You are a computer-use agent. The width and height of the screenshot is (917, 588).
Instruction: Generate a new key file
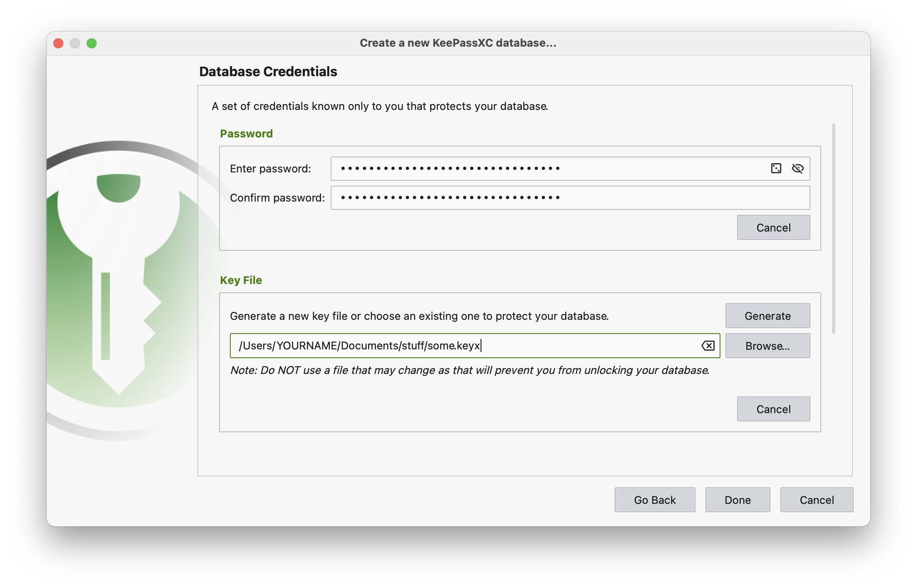tap(767, 316)
